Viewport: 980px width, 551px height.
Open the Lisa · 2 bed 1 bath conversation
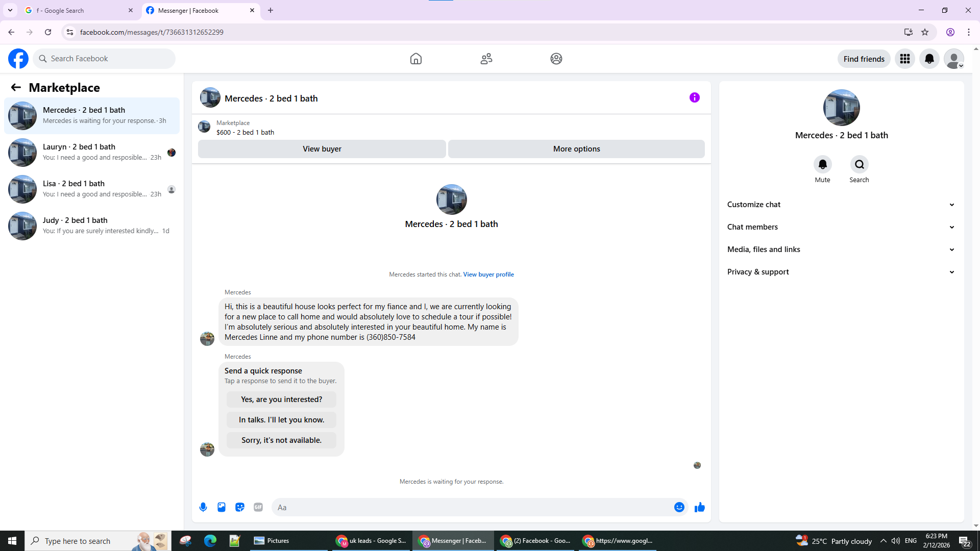tap(92, 189)
